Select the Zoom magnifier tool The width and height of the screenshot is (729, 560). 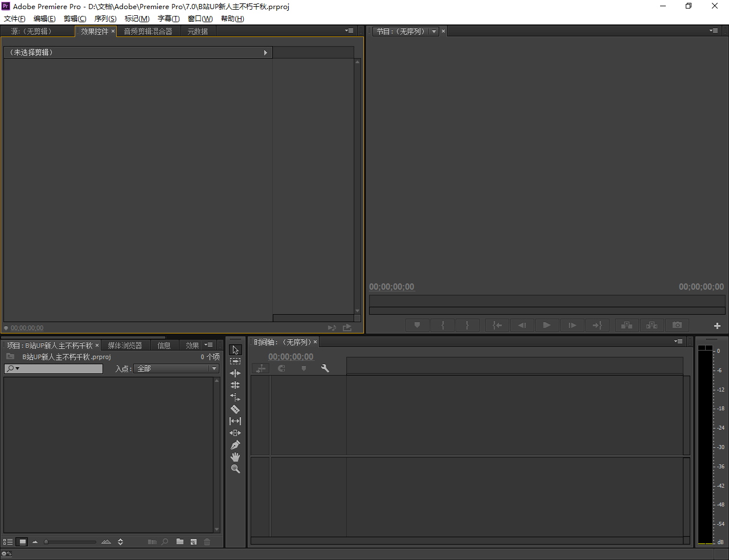(235, 469)
